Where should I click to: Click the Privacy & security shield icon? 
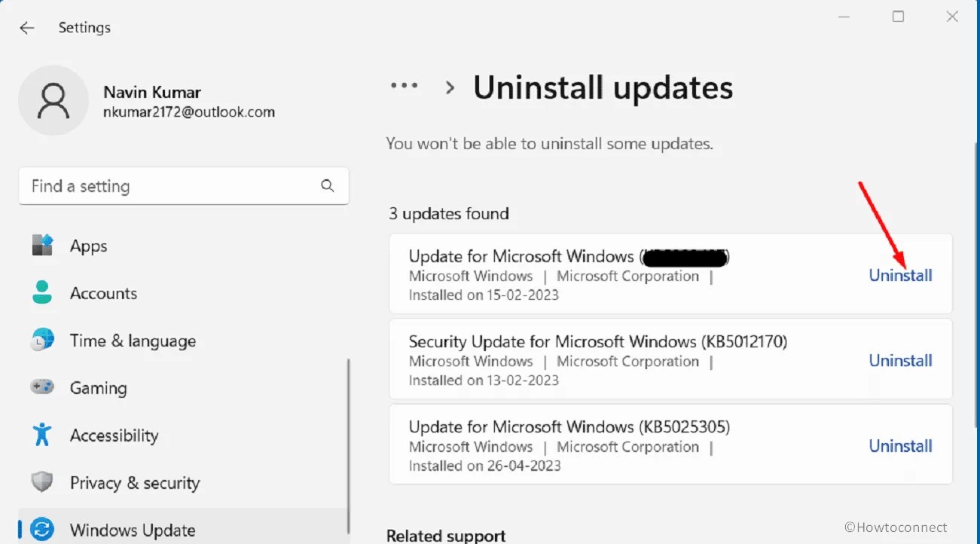point(41,482)
